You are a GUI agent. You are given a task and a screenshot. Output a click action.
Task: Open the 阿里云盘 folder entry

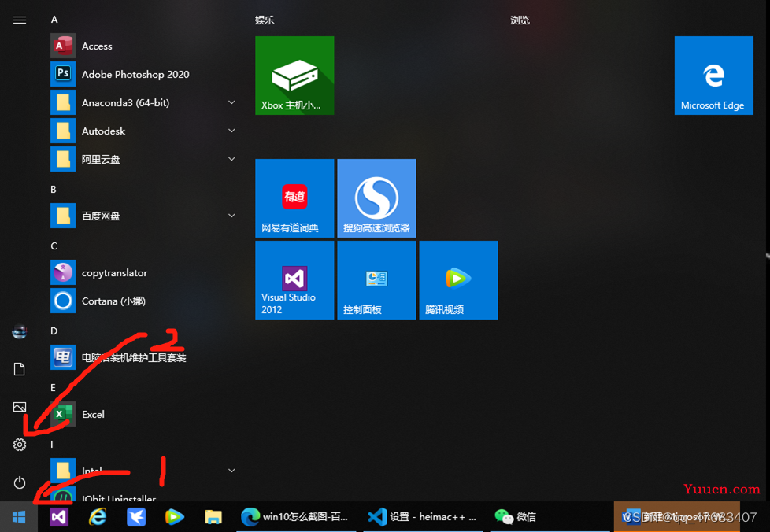click(143, 159)
